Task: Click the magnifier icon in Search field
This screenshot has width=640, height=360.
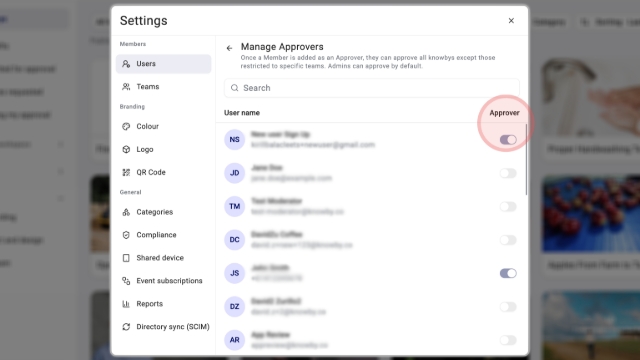Action: pos(235,88)
